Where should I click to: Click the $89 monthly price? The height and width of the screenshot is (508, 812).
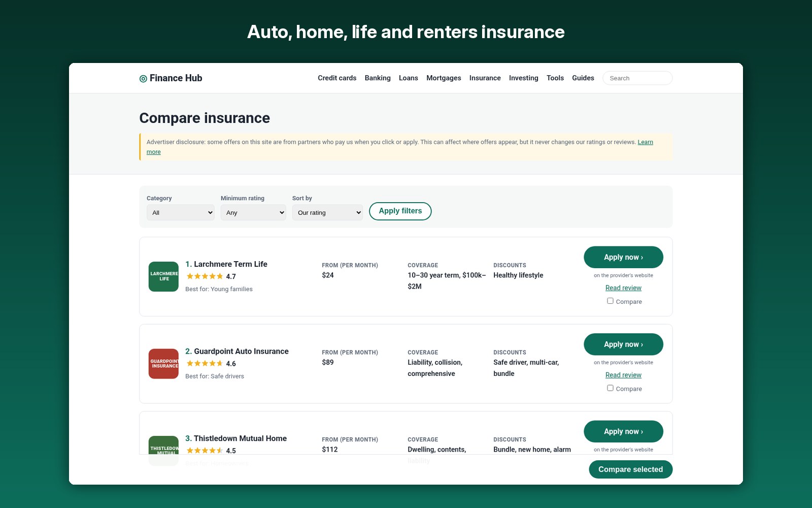(x=328, y=362)
